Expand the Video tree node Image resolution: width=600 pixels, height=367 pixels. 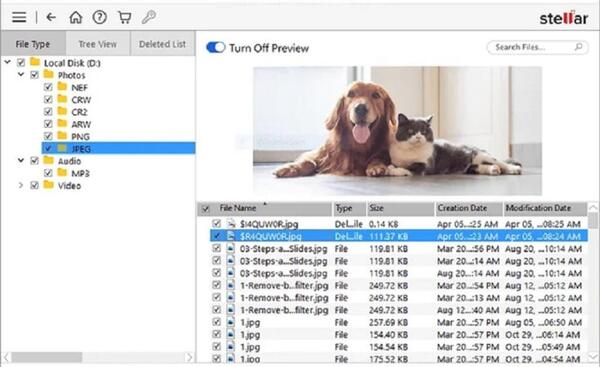pyautogui.click(x=21, y=185)
